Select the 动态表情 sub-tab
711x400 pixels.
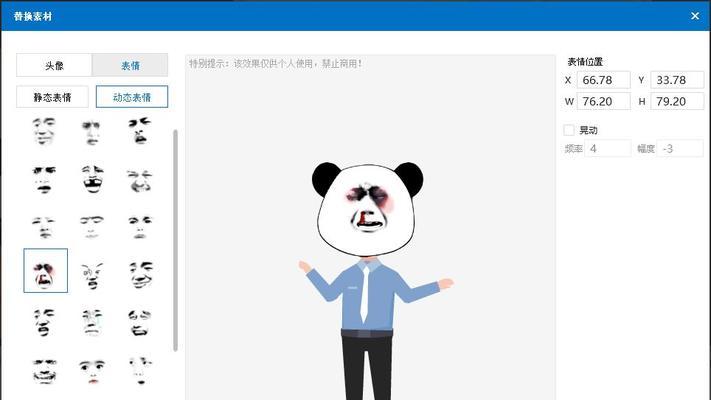coord(131,97)
